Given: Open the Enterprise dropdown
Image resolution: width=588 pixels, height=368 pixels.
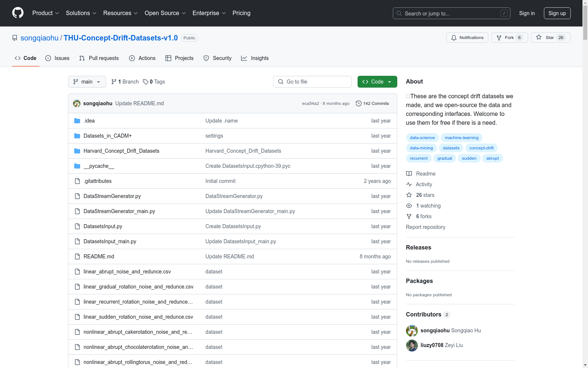Looking at the screenshot, I should (209, 13).
